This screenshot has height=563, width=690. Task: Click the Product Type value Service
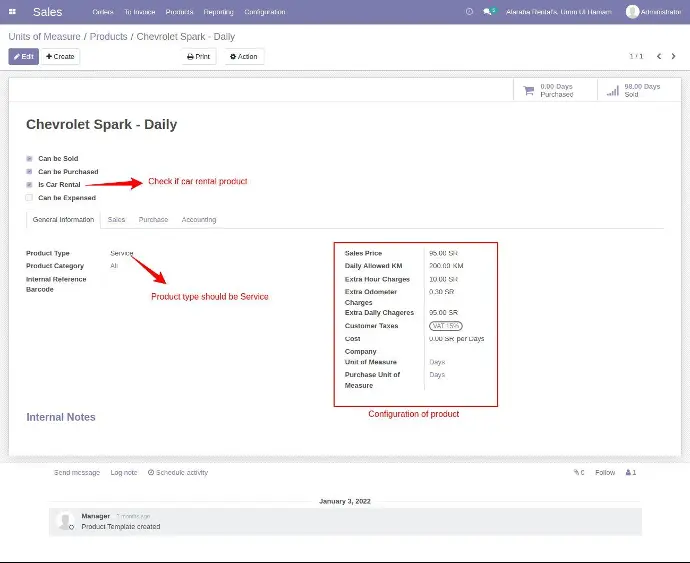[x=121, y=253]
